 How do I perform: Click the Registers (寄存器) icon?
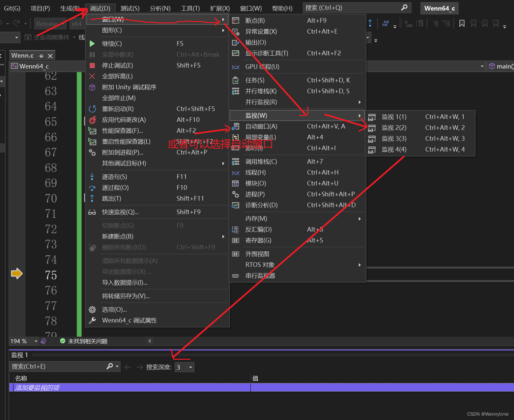coord(236,240)
